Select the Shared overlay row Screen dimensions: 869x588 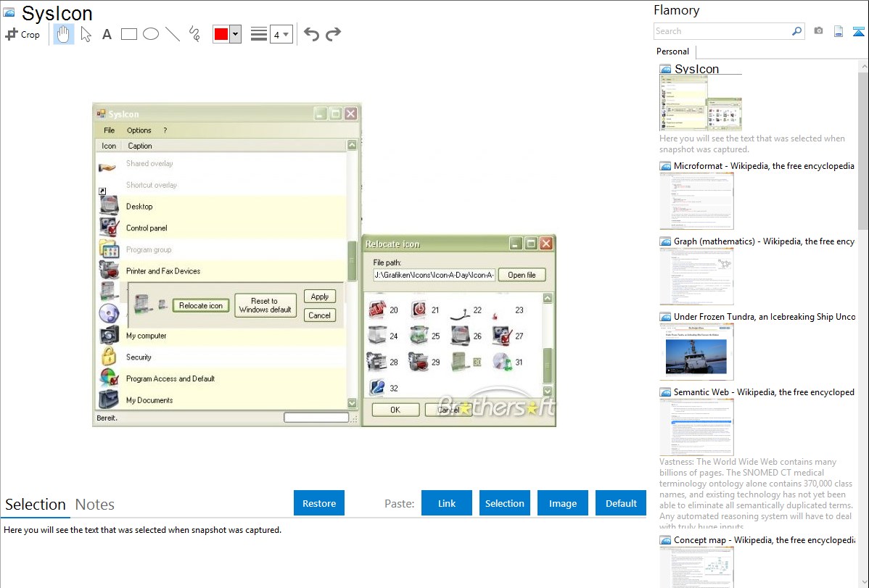coord(222,163)
